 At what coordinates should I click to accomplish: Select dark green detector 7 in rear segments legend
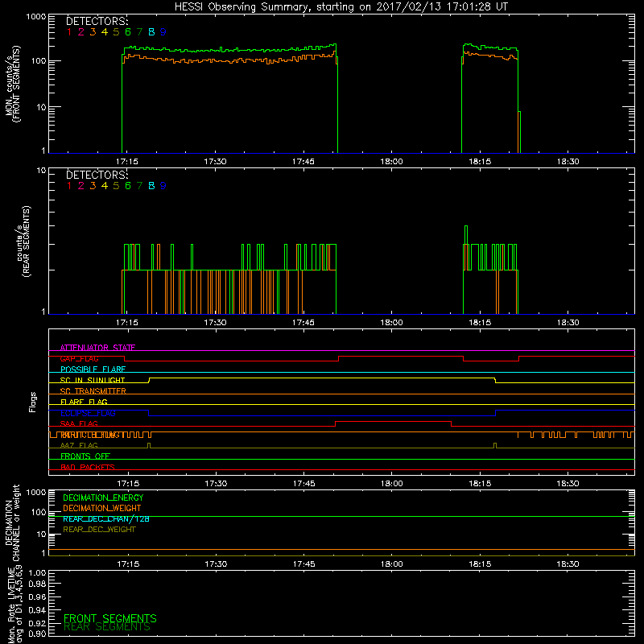(x=139, y=186)
